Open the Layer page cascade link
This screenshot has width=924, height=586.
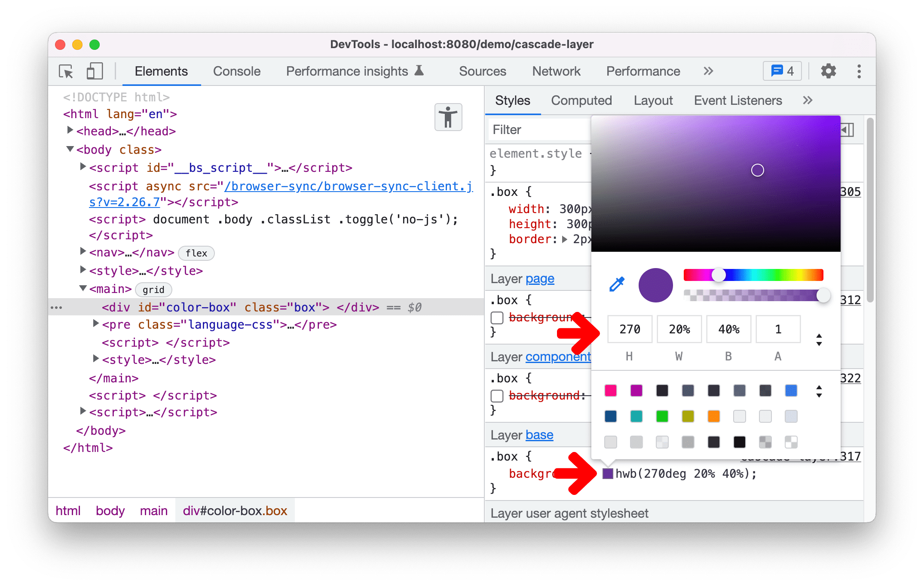539,278
